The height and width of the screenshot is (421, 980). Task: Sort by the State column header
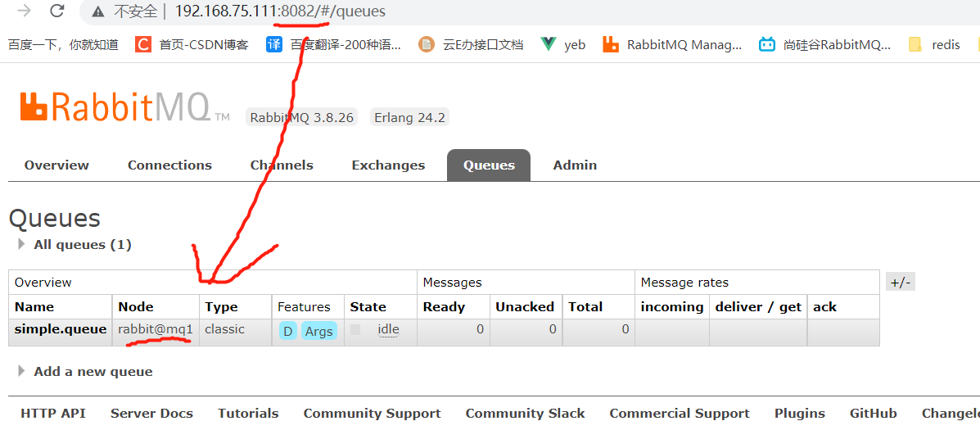pos(368,307)
